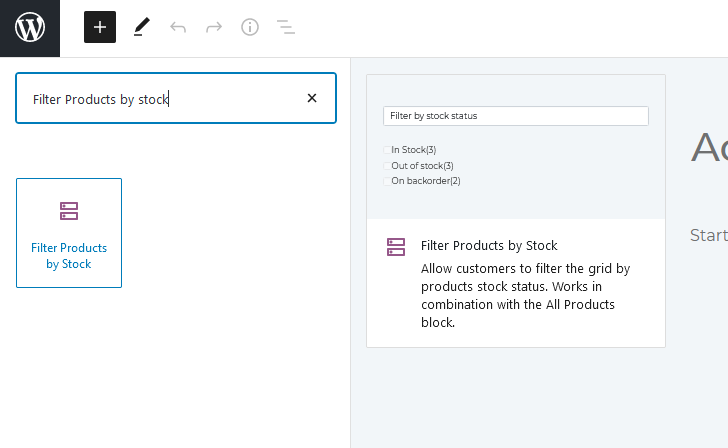Image resolution: width=728 pixels, height=448 pixels.
Task: Click the page title placeholder in editor
Action: tap(709, 147)
